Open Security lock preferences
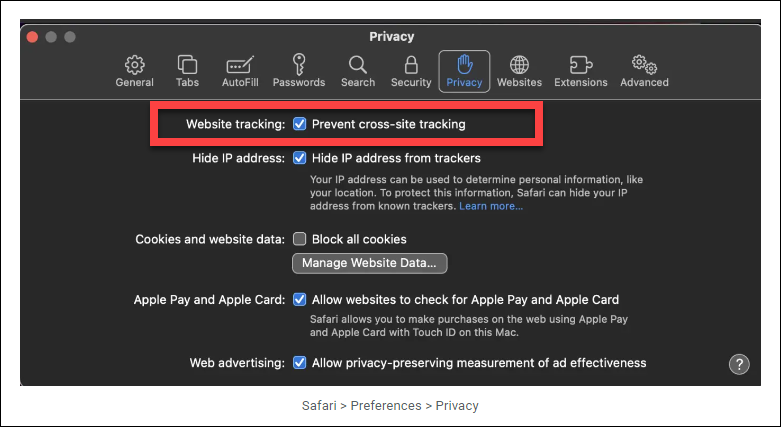Image resolution: width=781 pixels, height=427 pixels. tap(411, 70)
